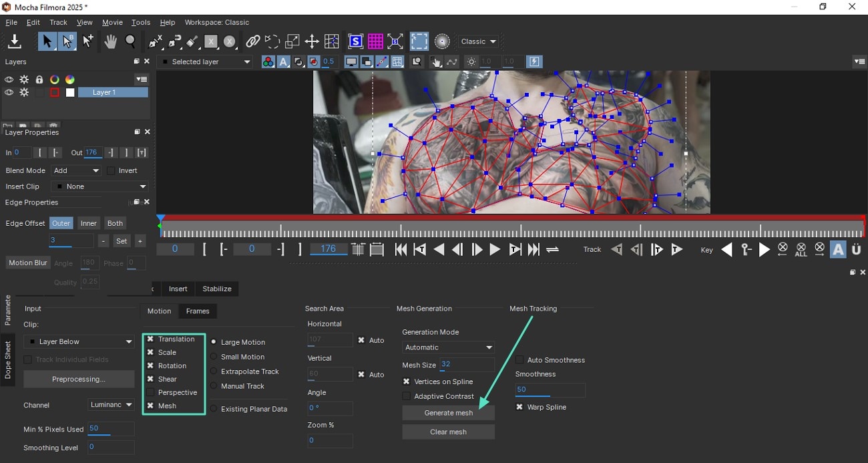Screen dimensions: 868x463
Task: Play the clip backward
Action: pos(439,250)
